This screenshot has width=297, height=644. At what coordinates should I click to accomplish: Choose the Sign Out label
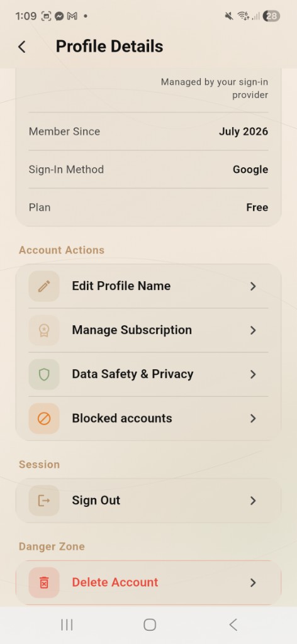[96, 500]
